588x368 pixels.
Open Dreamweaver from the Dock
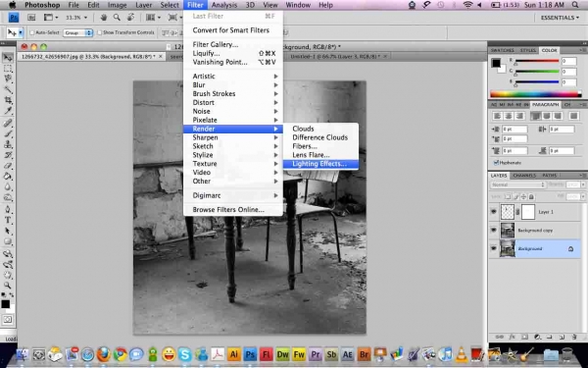tap(282, 354)
